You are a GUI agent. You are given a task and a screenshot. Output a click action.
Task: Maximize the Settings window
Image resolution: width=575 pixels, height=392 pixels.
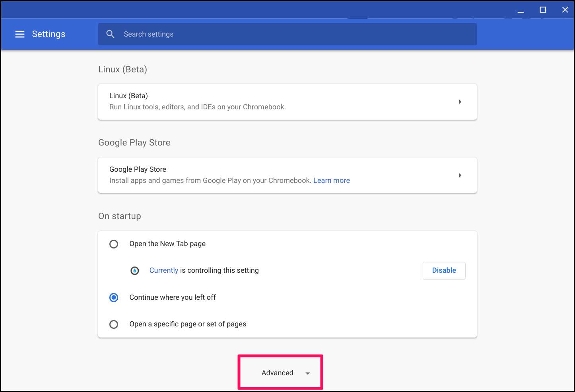pos(543,10)
